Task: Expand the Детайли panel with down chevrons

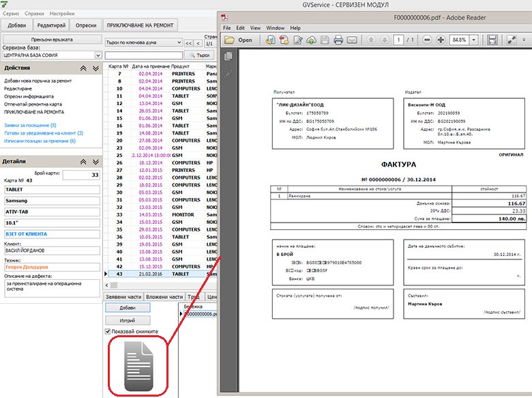Action: point(95,162)
